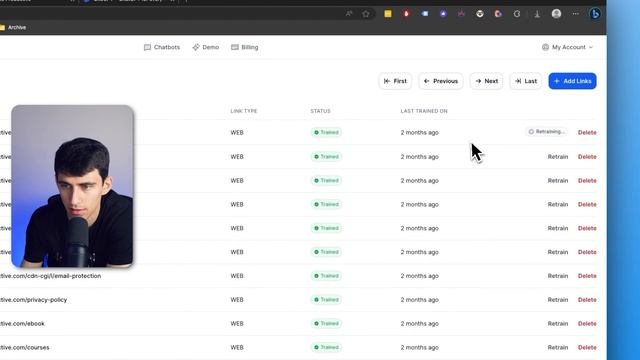Expand the My Account dropdown
This screenshot has height=360, width=640.
[567, 47]
